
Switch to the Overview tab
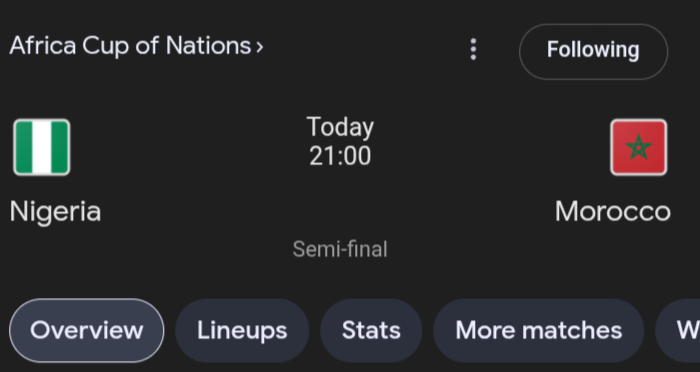[x=87, y=330]
